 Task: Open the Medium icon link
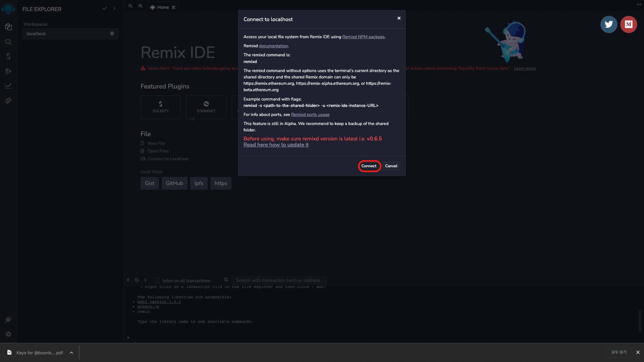click(x=629, y=24)
